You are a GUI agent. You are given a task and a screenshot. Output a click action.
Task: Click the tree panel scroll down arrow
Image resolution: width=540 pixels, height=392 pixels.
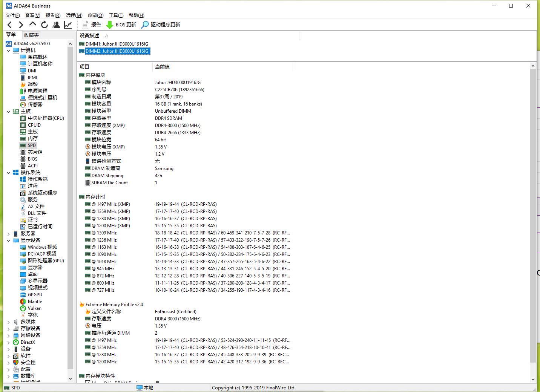70,379
